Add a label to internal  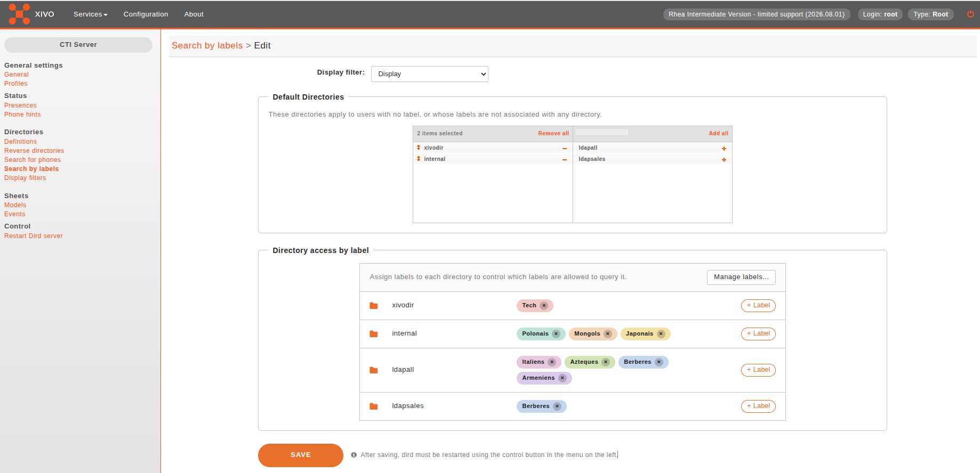[x=758, y=334]
